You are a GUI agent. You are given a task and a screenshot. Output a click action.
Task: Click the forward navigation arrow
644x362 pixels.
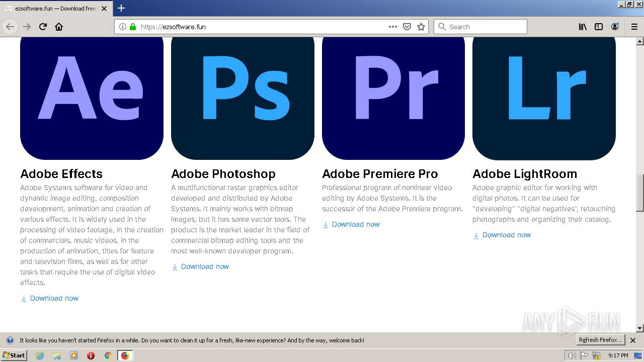click(27, 27)
